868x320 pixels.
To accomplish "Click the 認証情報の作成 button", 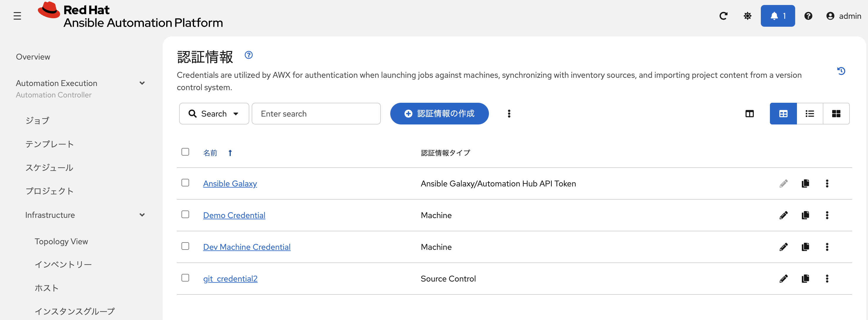I will (x=439, y=114).
